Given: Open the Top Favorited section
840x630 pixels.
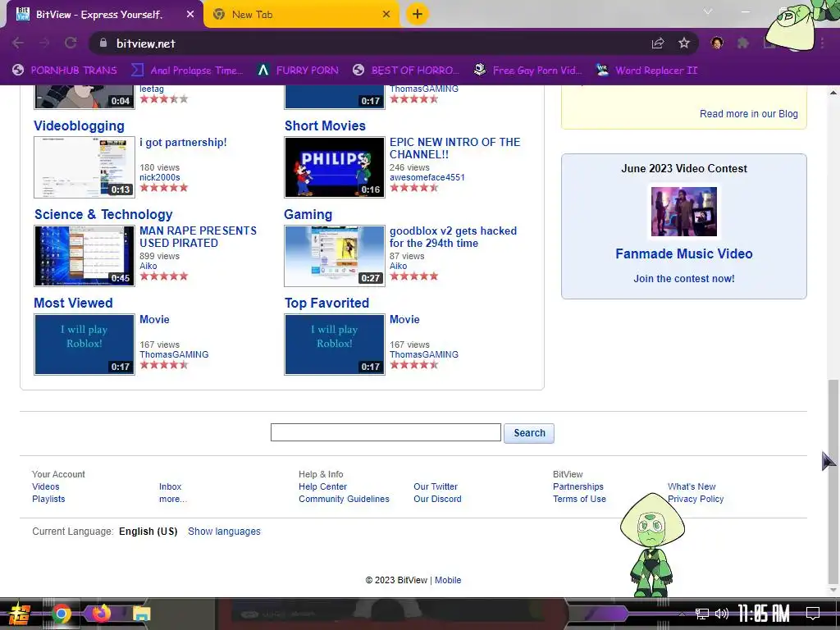Looking at the screenshot, I should coord(326,303).
